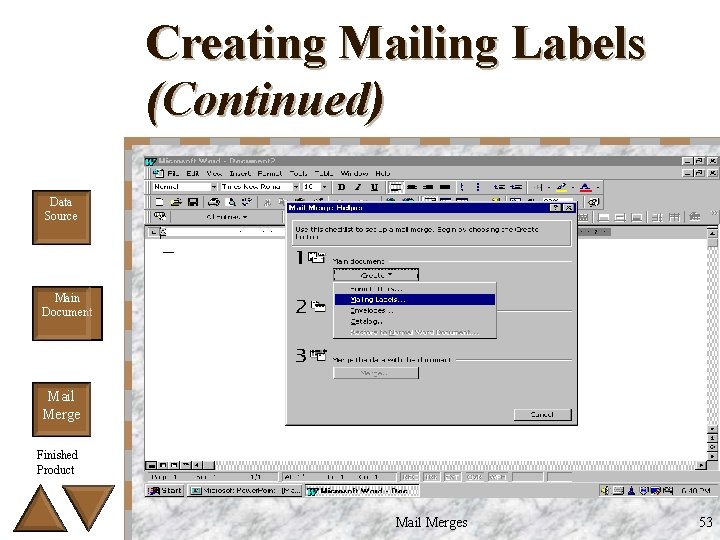Expand the font color dropdown arrow
This screenshot has width=720, height=540.
tap(597, 187)
